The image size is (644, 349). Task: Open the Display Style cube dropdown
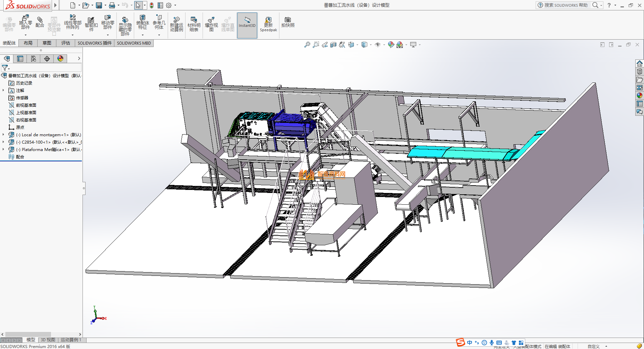[x=366, y=45]
